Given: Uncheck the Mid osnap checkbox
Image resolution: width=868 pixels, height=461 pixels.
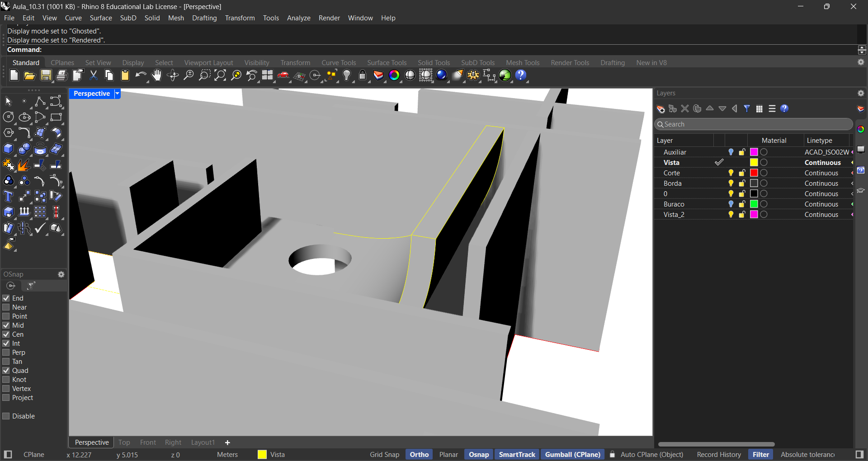Looking at the screenshot, I should (x=6, y=325).
